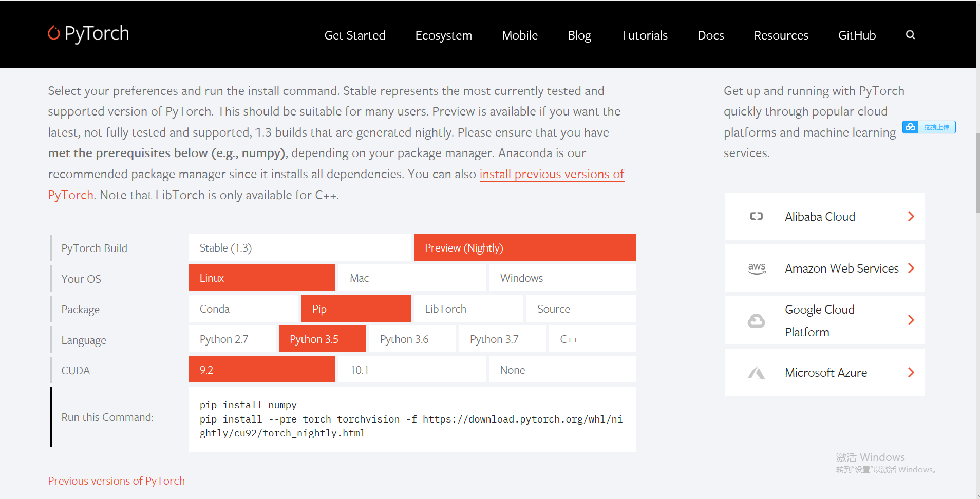Click the Microsoft Azure logo icon

[756, 373]
